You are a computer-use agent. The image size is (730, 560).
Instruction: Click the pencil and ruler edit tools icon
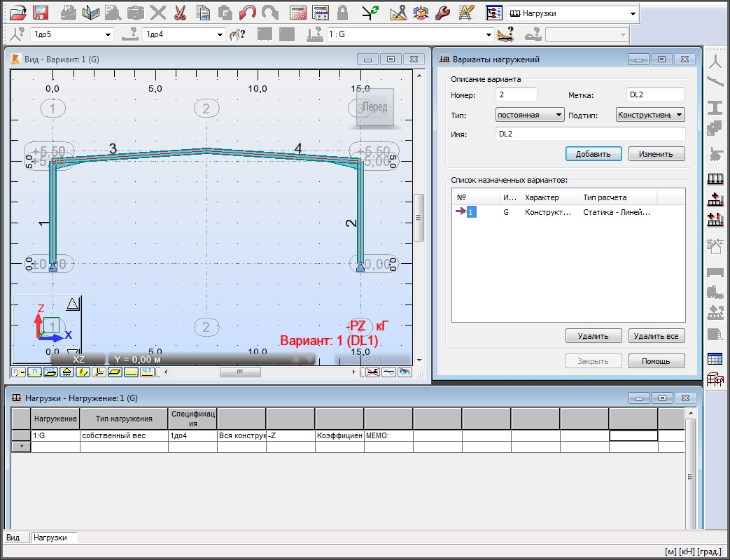tap(466, 13)
